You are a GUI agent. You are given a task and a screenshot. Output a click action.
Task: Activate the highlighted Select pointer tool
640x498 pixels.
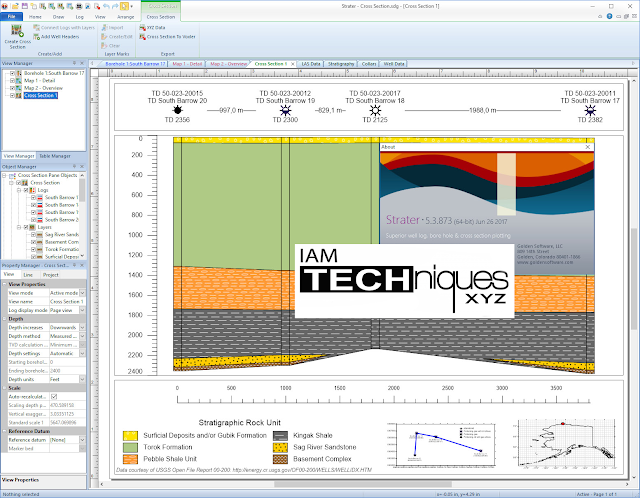pyautogui.click(x=124, y=6)
